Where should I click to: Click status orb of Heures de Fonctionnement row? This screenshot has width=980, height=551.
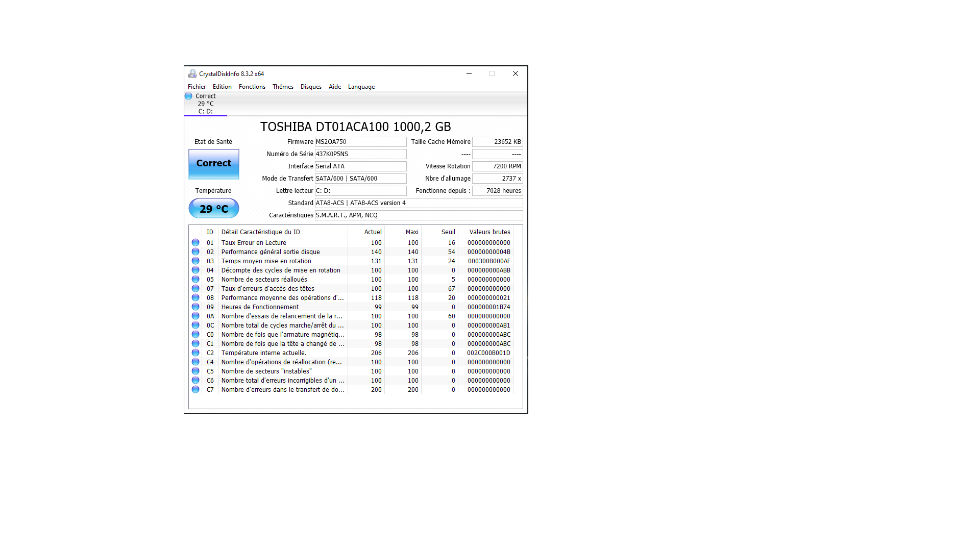click(195, 307)
